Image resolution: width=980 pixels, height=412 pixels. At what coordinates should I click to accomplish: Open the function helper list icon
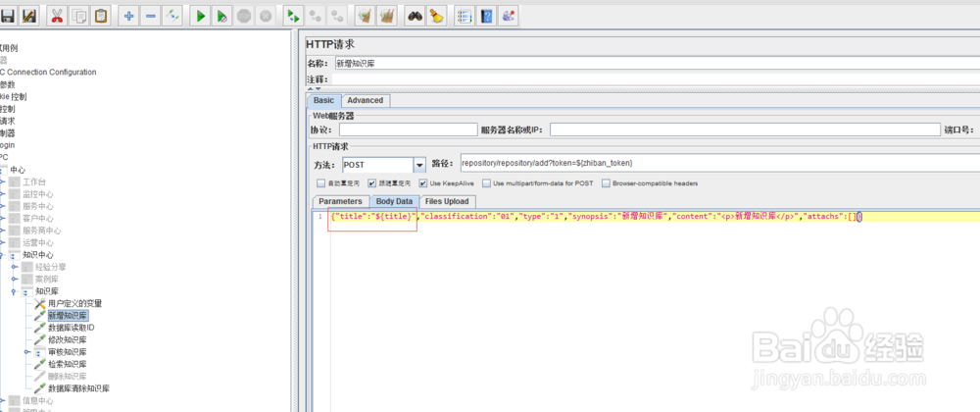tap(465, 17)
